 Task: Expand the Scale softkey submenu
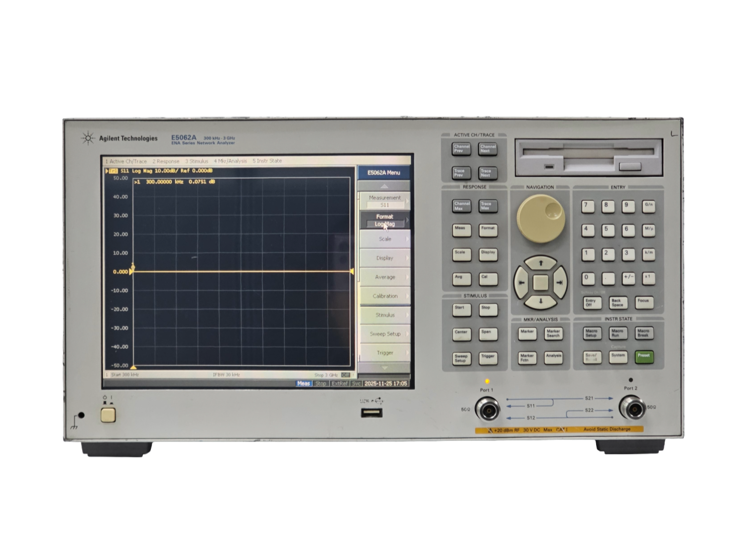[x=384, y=239]
